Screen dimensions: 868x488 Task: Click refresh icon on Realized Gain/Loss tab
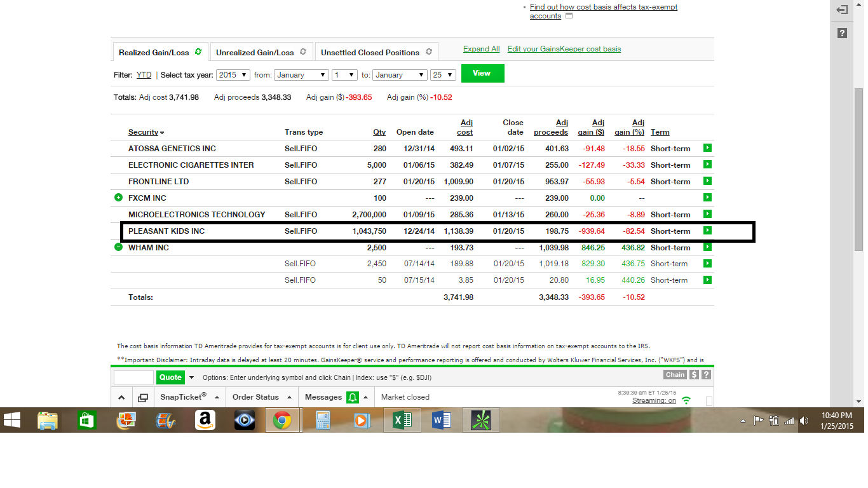coord(198,52)
